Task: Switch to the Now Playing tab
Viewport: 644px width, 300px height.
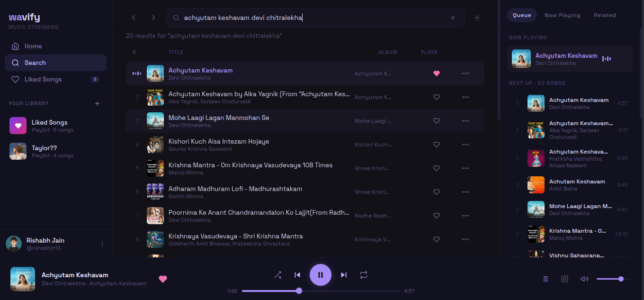Action: (x=562, y=15)
